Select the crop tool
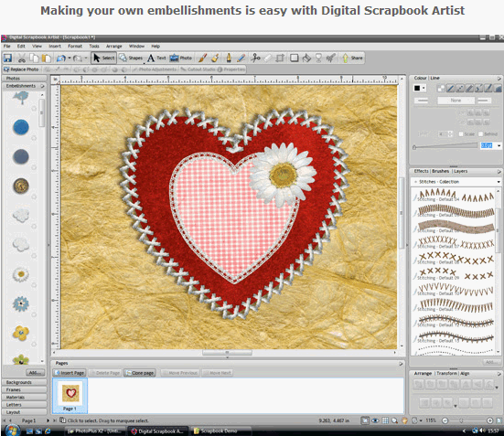The image size is (504, 436). [280, 58]
